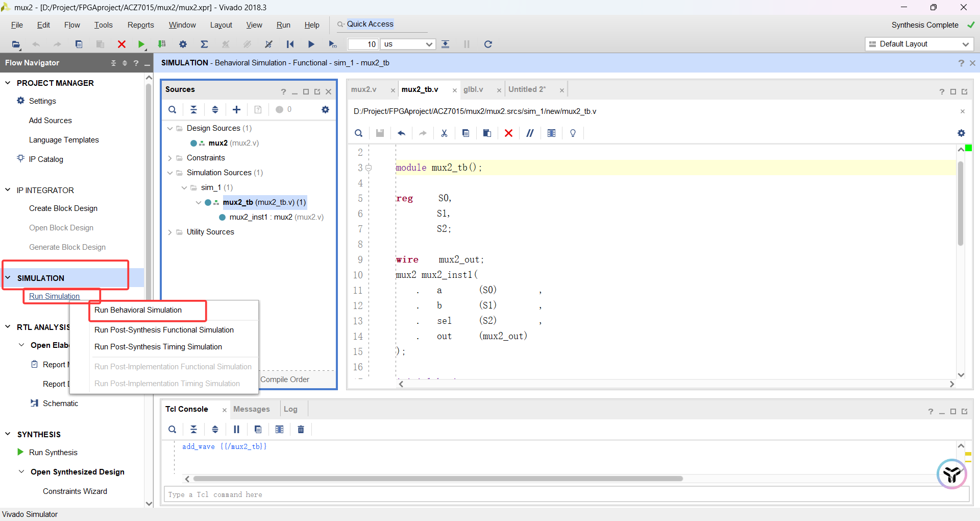Open Language Templates
The image size is (980, 521).
tap(64, 140)
